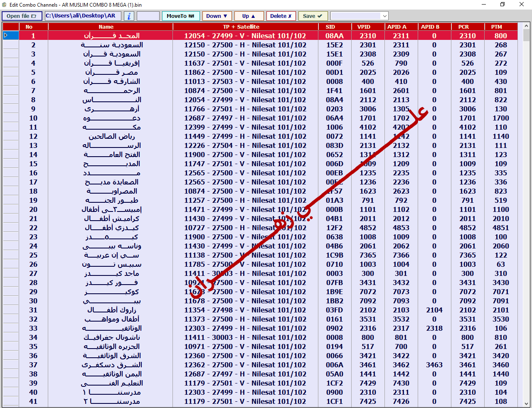The image size is (532, 408).
Task: Click the row indicator arrow of row 1
Action: [6, 36]
